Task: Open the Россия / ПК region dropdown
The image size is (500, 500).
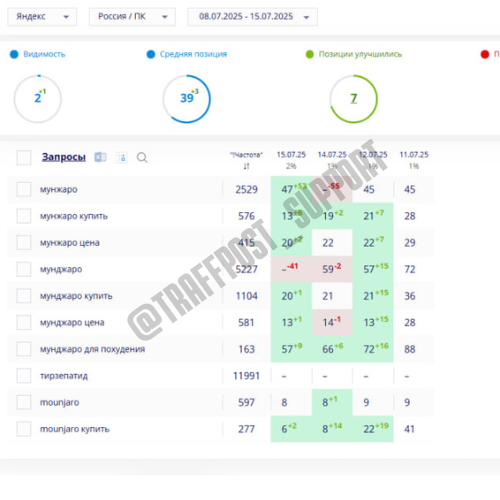Action: [132, 17]
